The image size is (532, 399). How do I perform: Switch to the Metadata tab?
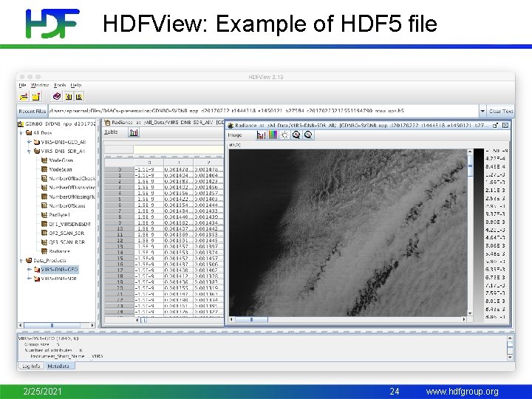58,366
